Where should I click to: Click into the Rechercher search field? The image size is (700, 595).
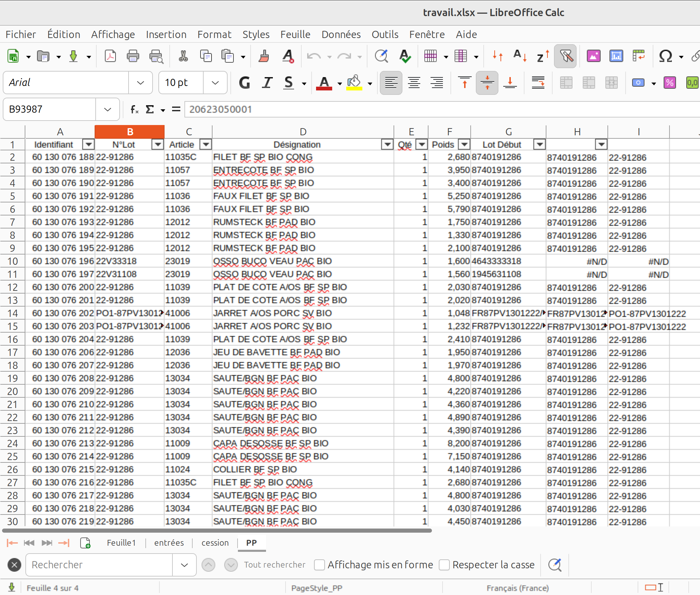(99, 565)
